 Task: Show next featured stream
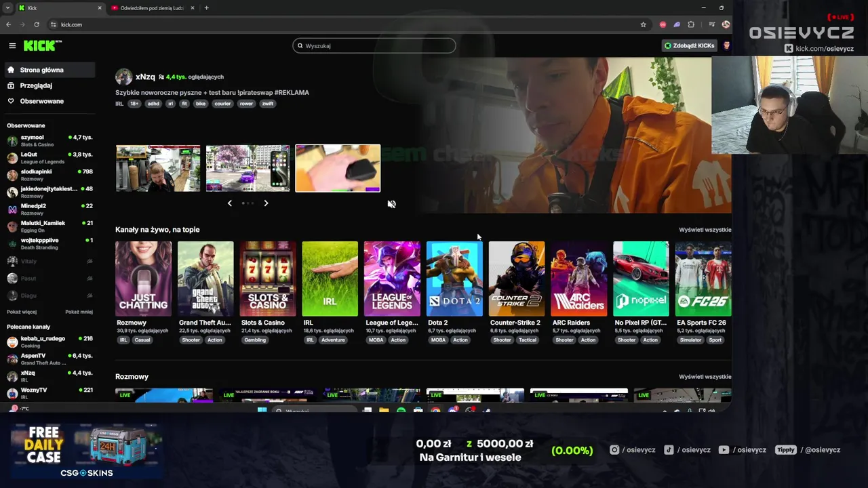[x=266, y=203]
